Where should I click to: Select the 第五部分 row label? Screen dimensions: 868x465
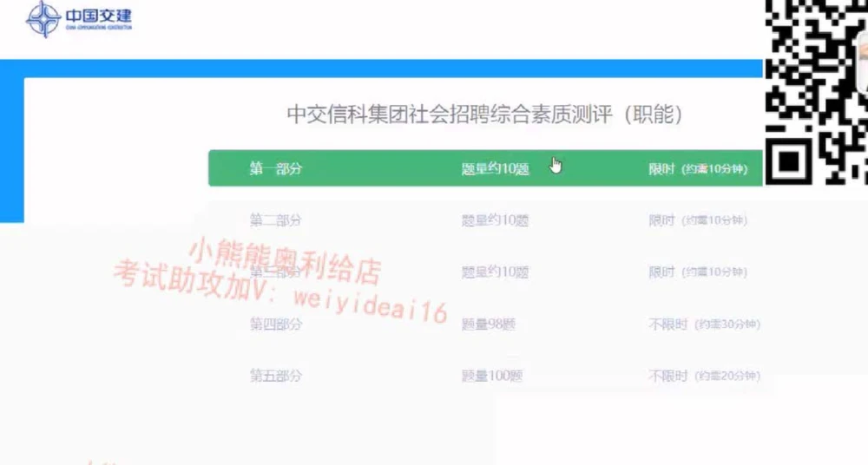(x=276, y=376)
